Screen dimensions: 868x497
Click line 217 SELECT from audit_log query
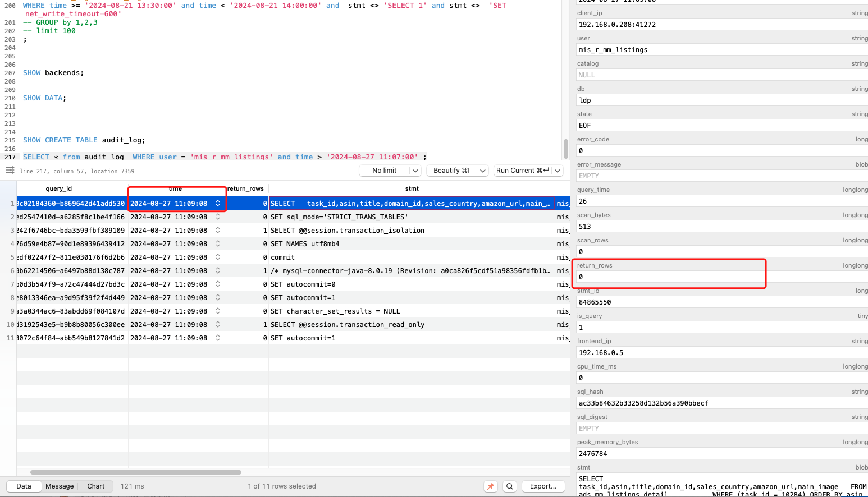point(225,157)
